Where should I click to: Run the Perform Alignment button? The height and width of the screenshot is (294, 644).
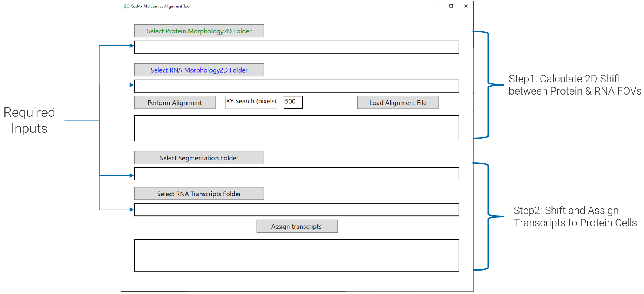175,103
